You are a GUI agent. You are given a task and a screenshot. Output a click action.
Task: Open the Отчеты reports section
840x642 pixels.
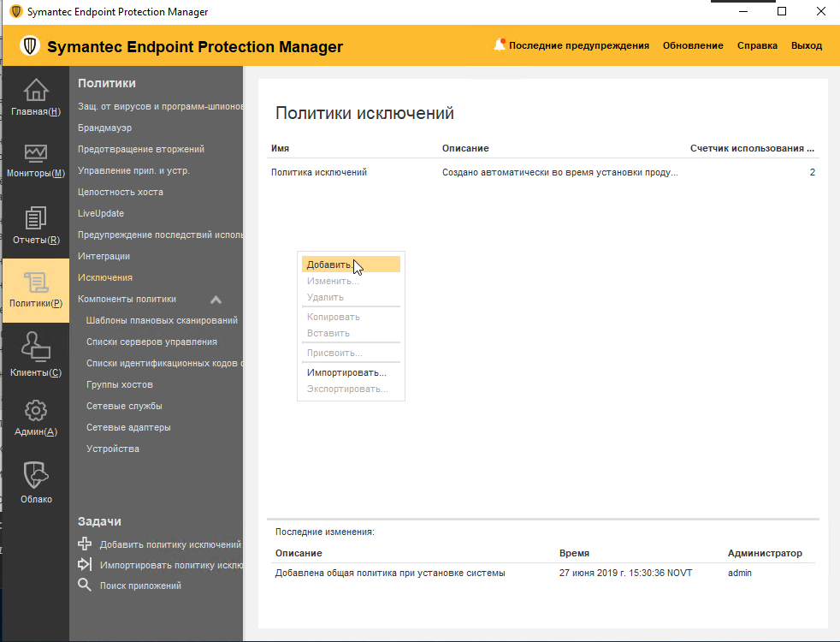[x=34, y=225]
